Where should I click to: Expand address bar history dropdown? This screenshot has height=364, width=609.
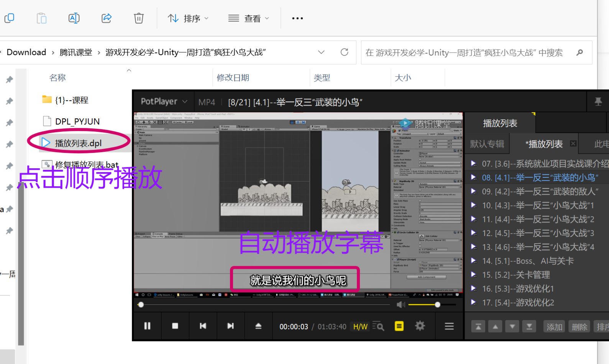tap(321, 52)
